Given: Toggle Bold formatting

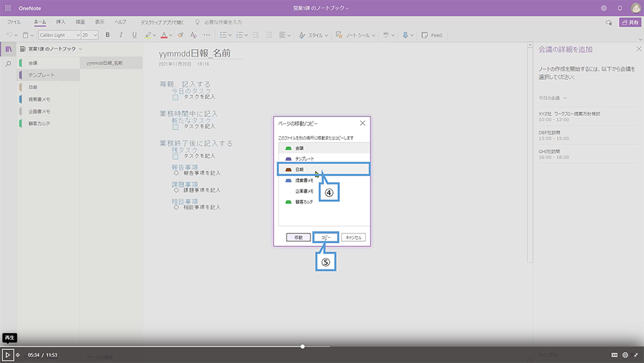Looking at the screenshot, I should 108,35.
